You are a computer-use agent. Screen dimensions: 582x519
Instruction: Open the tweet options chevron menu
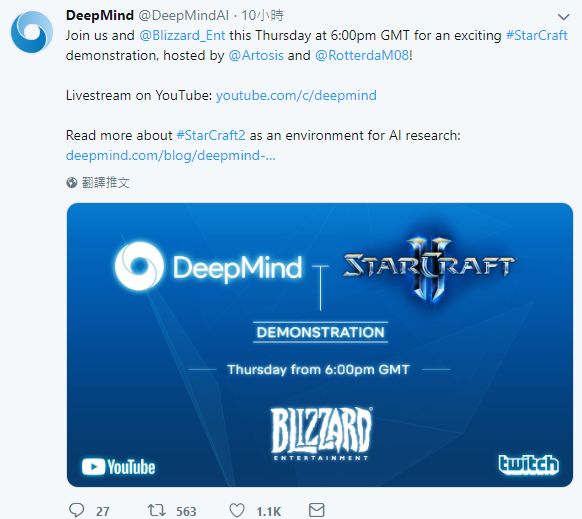563,17
